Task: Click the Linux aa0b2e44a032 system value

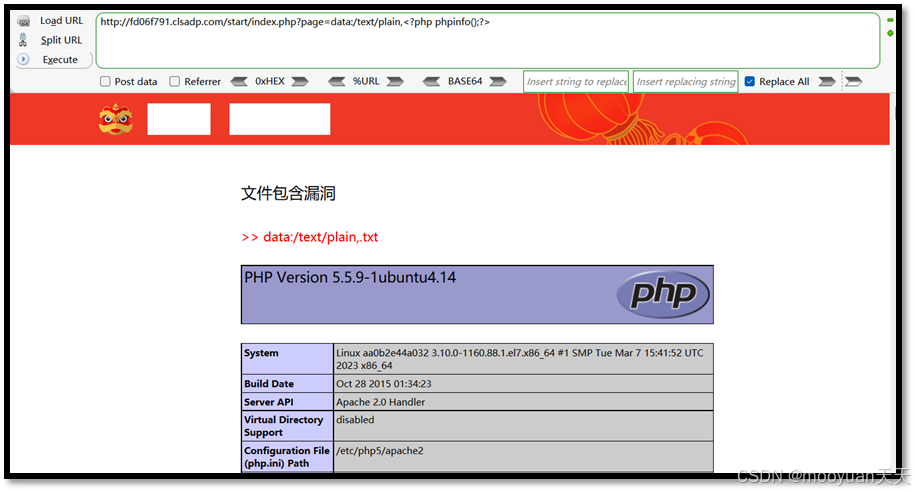Action: 519,359
